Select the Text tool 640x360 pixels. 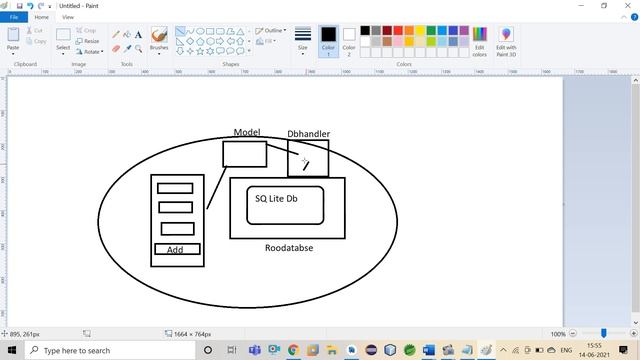point(138,35)
